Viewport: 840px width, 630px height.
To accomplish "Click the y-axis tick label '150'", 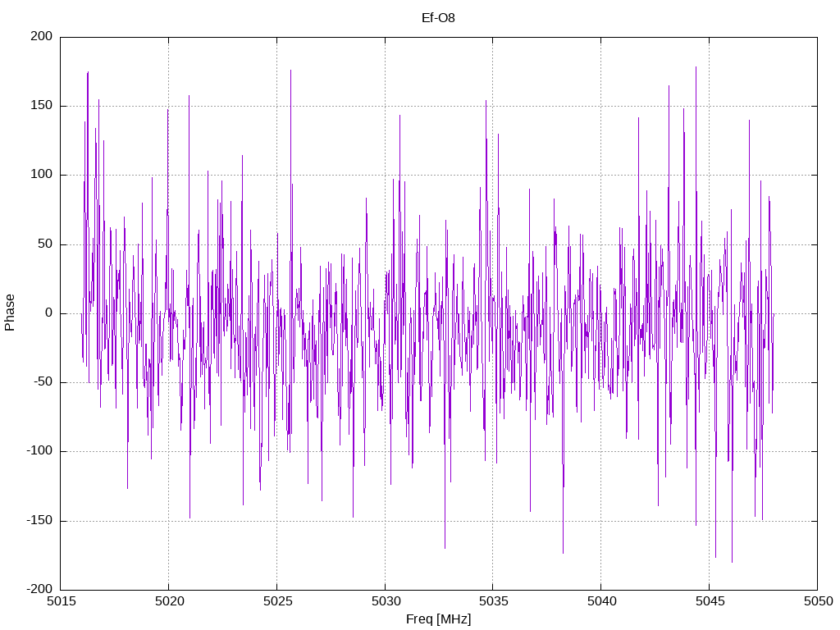I will [x=42, y=106].
